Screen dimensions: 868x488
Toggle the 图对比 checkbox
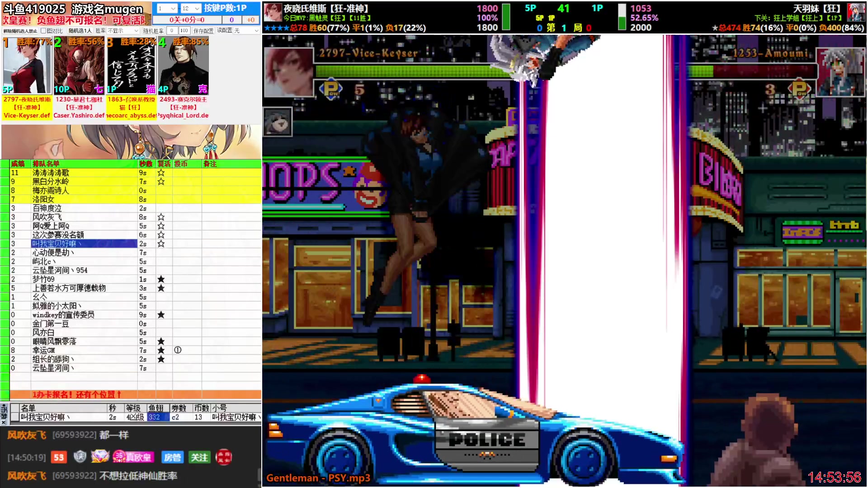pyautogui.click(x=43, y=31)
